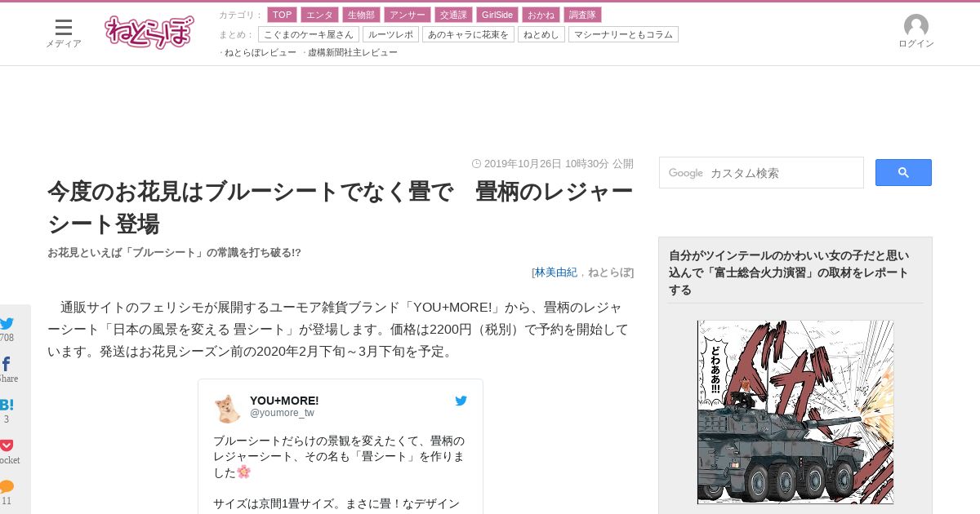Focus the Google カスタム検索 input field
The height and width of the screenshot is (514, 980).
761,173
